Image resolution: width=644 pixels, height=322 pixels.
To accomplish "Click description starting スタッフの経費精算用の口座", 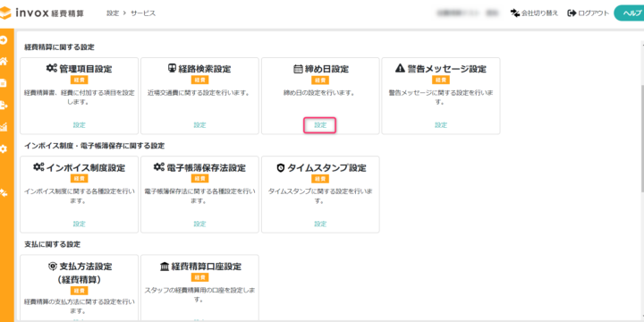I will click(x=199, y=294).
